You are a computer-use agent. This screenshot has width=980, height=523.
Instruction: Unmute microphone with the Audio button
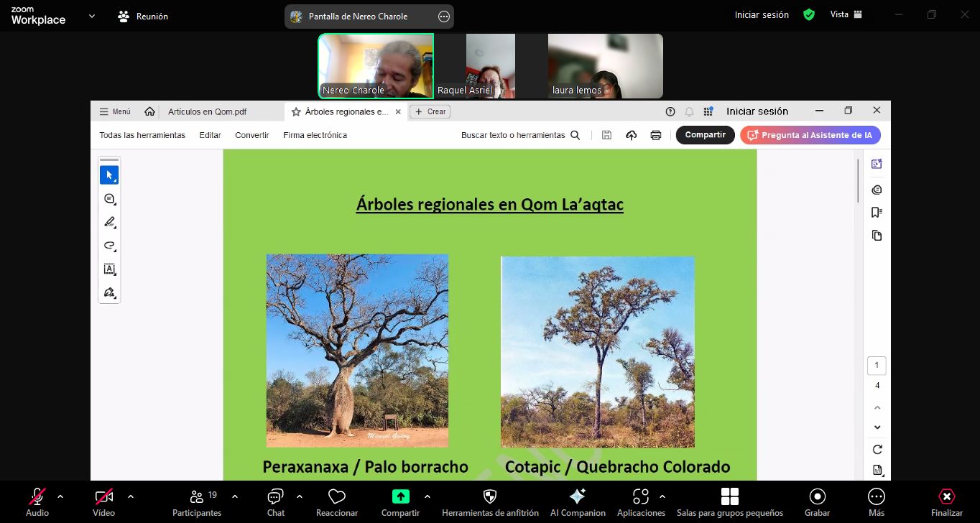pyautogui.click(x=37, y=497)
